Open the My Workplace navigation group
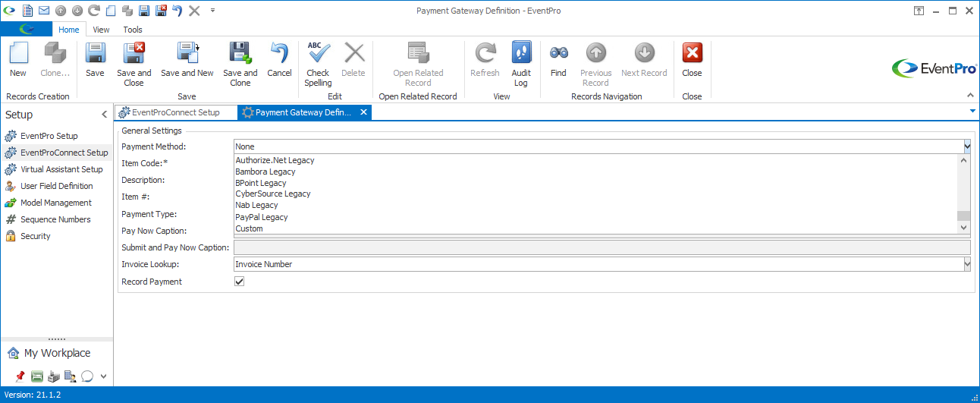 pos(57,353)
